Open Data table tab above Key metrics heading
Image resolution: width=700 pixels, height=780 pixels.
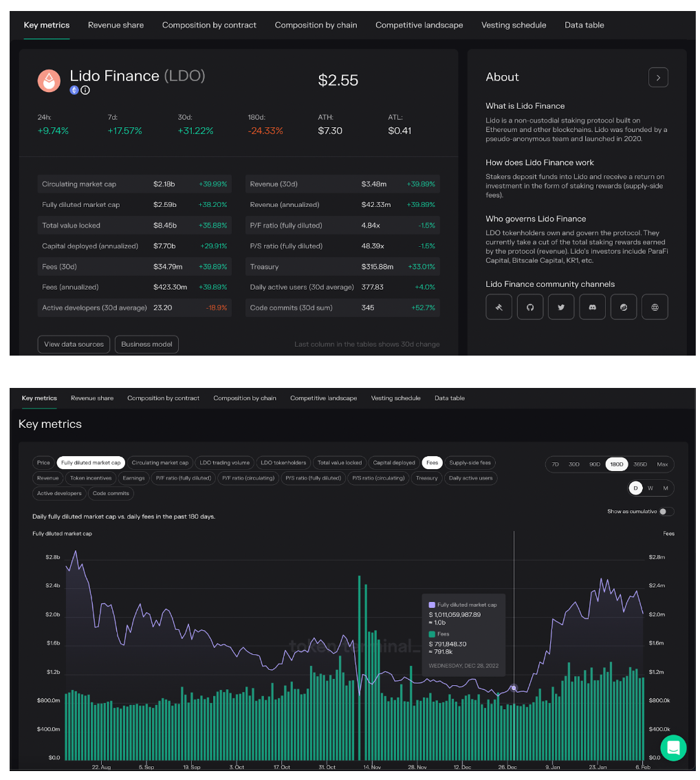pyautogui.click(x=450, y=398)
